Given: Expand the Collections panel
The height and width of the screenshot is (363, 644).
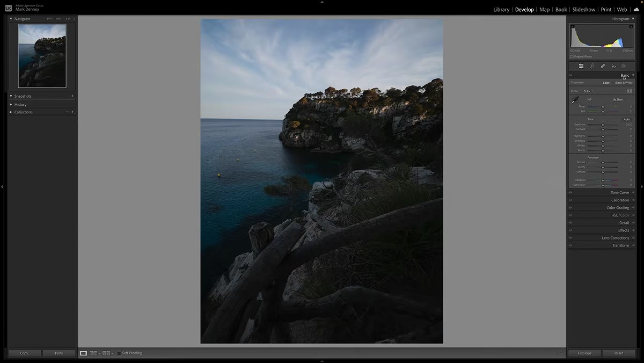Looking at the screenshot, I should coord(11,112).
